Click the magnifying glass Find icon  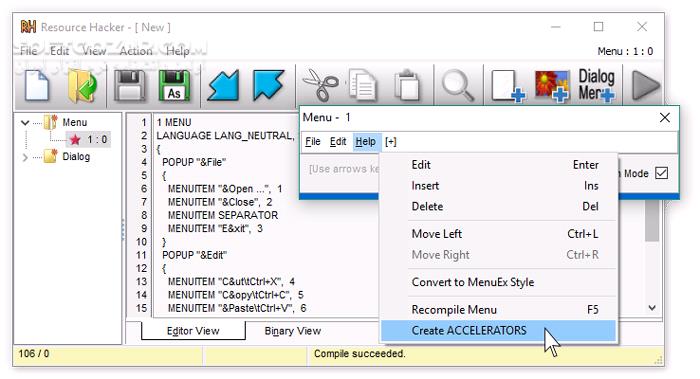(458, 86)
